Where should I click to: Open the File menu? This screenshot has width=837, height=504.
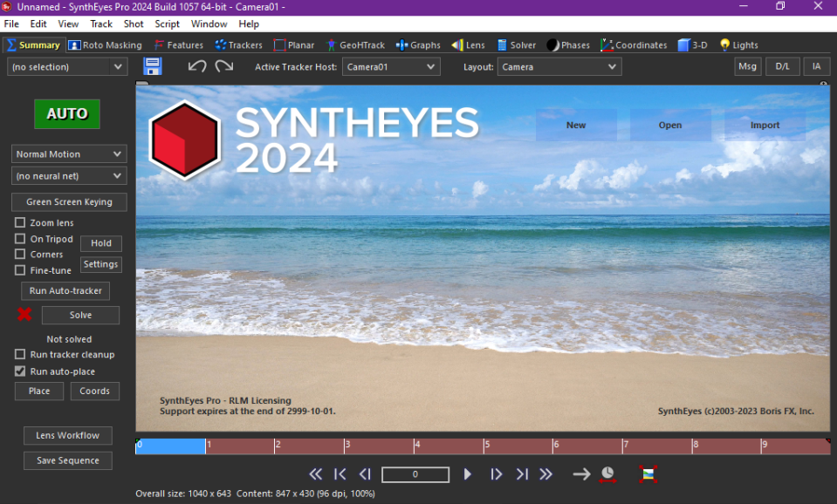tap(11, 24)
